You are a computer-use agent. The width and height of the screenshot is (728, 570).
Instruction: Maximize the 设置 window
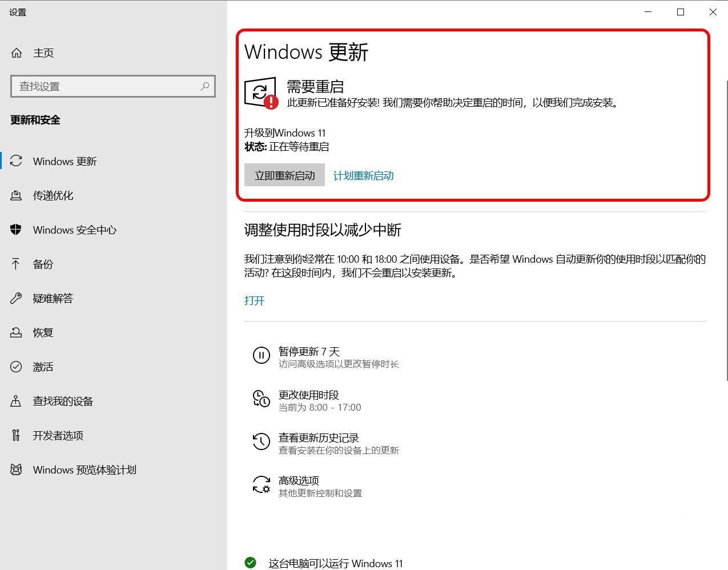point(681,12)
